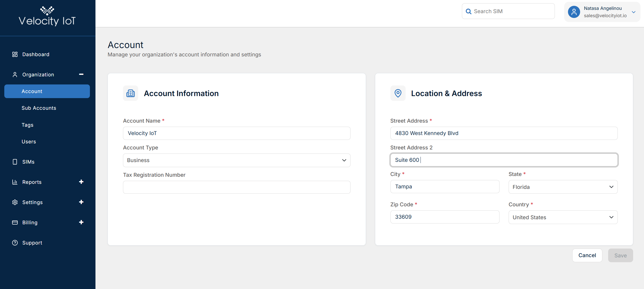Click the Zip Code input field
Image resolution: width=644 pixels, height=289 pixels.
[x=445, y=217]
